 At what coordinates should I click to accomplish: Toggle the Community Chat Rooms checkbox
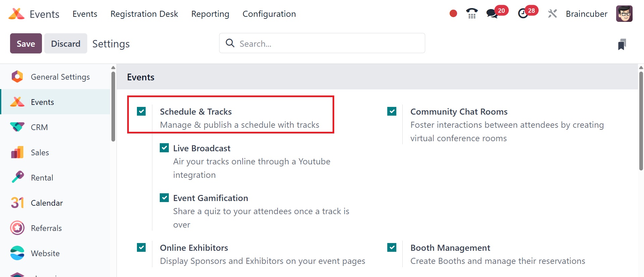392,111
